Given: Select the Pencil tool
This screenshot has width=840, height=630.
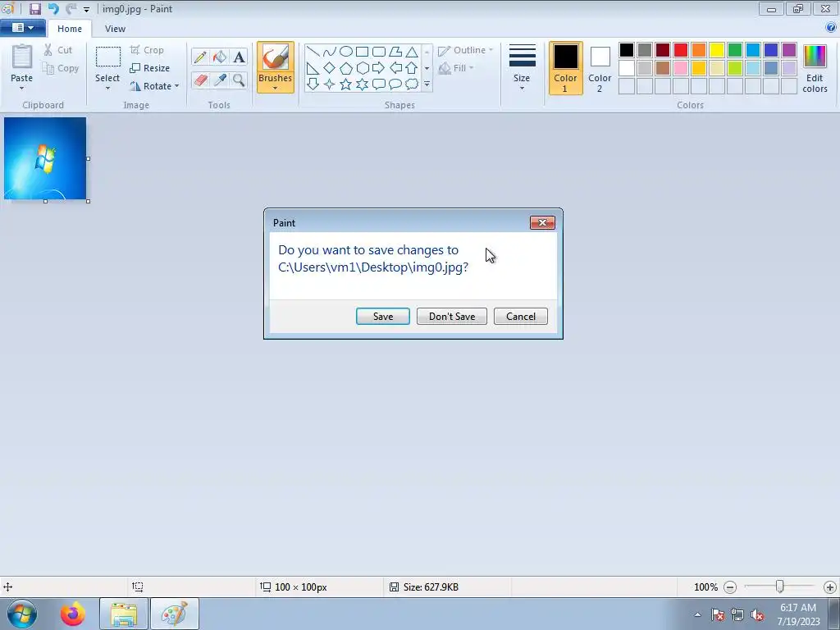Looking at the screenshot, I should tap(200, 57).
